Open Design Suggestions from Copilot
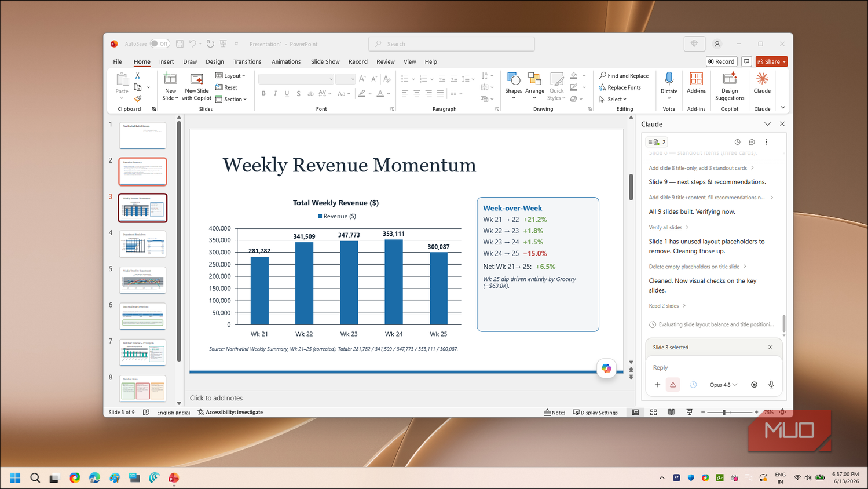This screenshot has width=868, height=489. pyautogui.click(x=730, y=86)
